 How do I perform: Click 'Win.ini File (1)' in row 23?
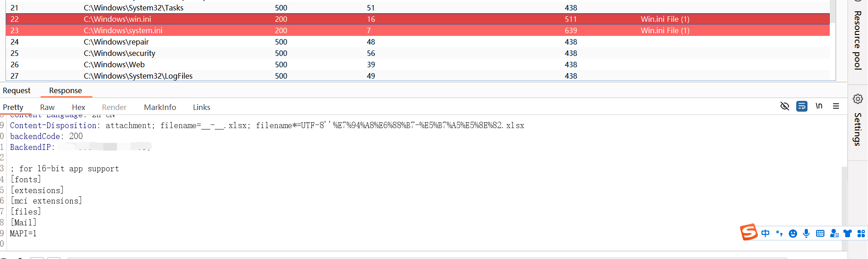(x=665, y=30)
